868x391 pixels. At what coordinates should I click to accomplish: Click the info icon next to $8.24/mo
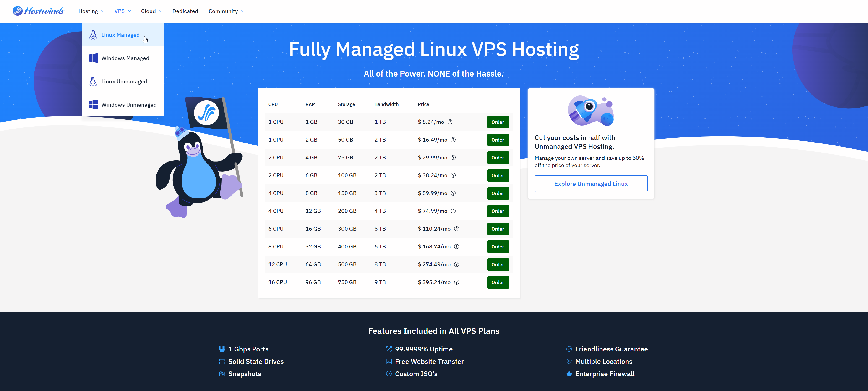click(450, 122)
